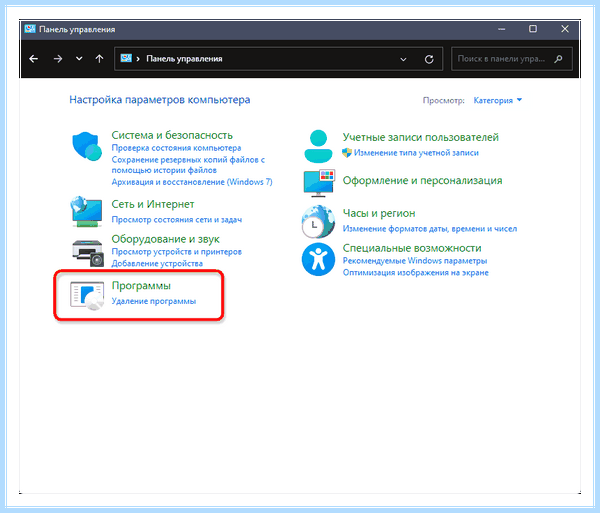Open "Часы и регион" category
Viewport: 600px width, 513px height.
(379, 213)
